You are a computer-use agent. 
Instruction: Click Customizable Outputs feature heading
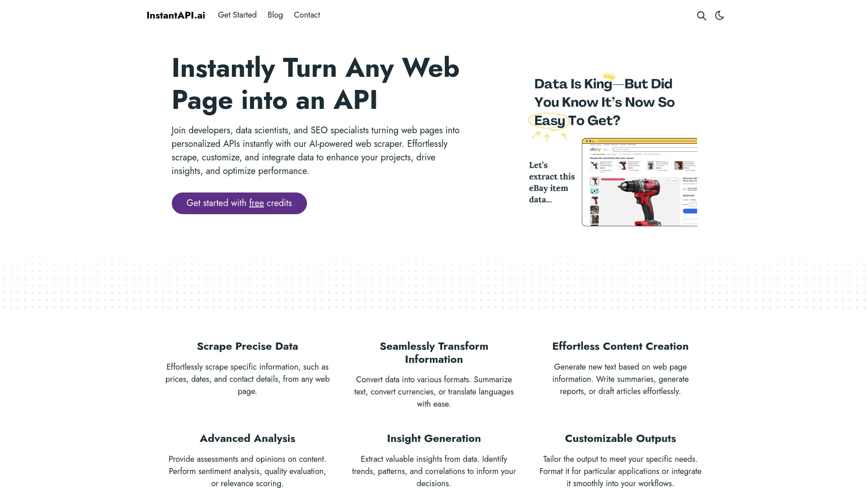621,438
